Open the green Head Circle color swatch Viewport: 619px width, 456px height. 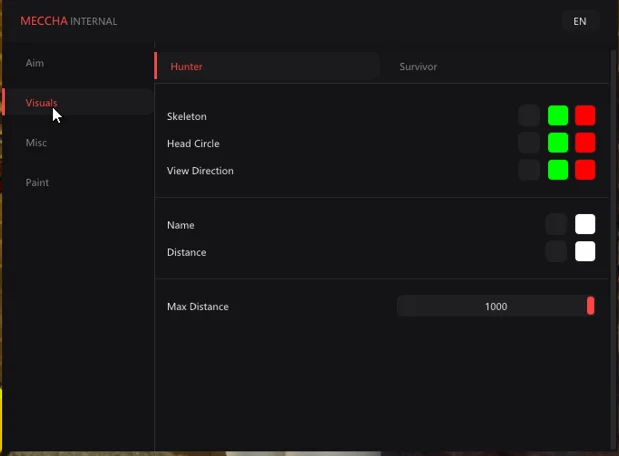tap(558, 143)
